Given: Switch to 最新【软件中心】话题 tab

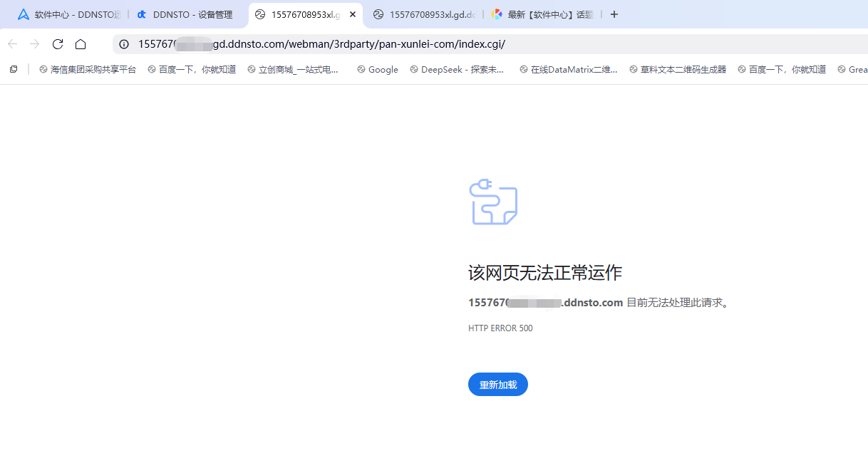Looking at the screenshot, I should click(x=549, y=14).
